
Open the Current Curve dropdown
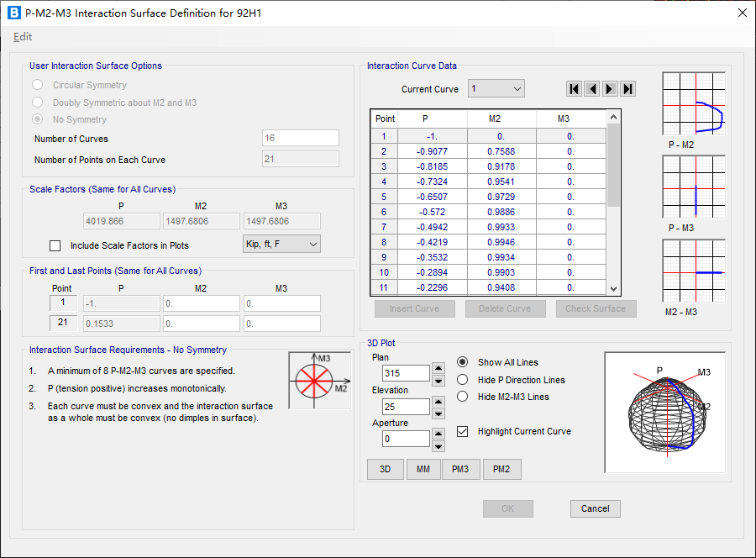tap(496, 89)
